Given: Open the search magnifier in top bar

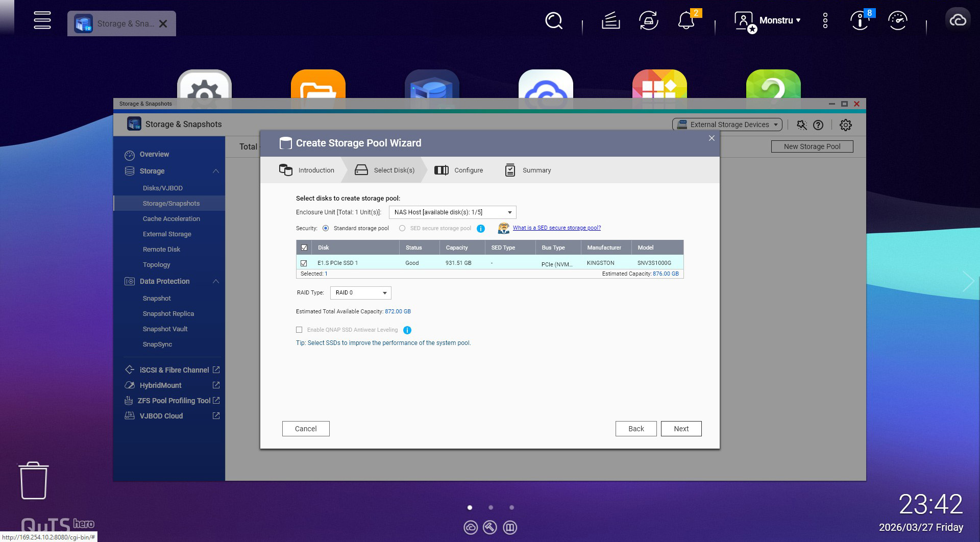Looking at the screenshot, I should point(554,21).
